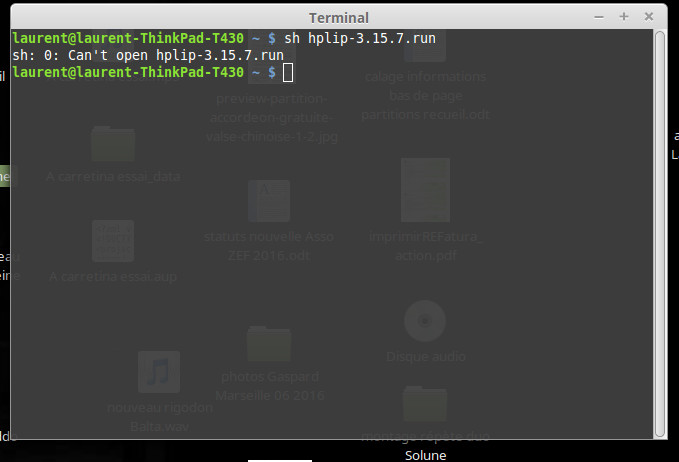Click the first laurent@laurent-ThinkPad-T430 prompt text
This screenshot has width=679, height=462.
[x=128, y=38]
